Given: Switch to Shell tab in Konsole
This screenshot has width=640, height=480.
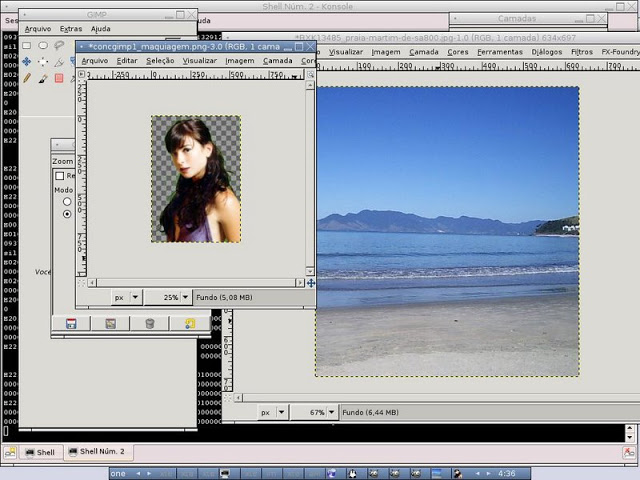Looking at the screenshot, I should pyautogui.click(x=41, y=452).
